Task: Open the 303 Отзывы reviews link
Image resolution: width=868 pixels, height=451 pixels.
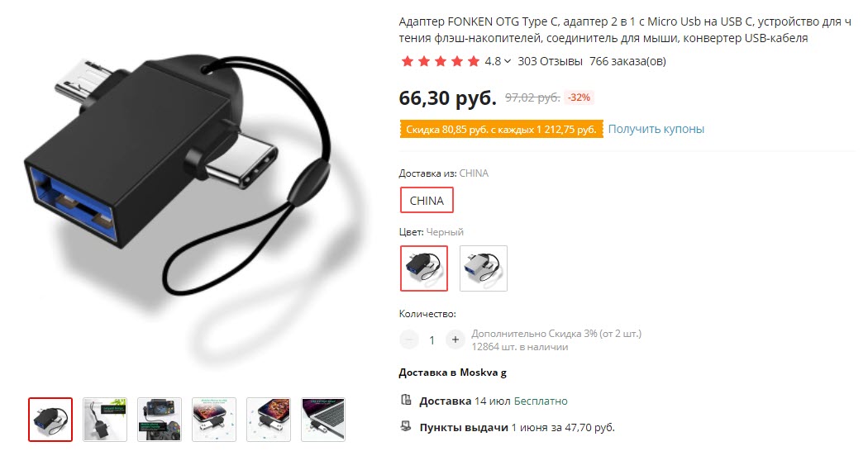Action: click(550, 61)
